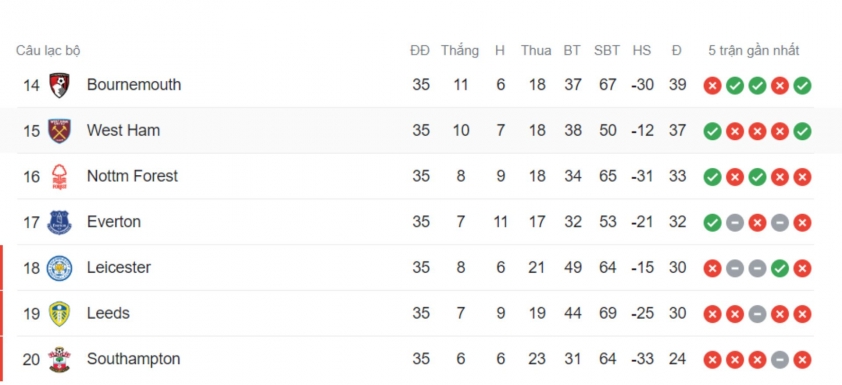Click Leicester's green win result icon

(780, 268)
